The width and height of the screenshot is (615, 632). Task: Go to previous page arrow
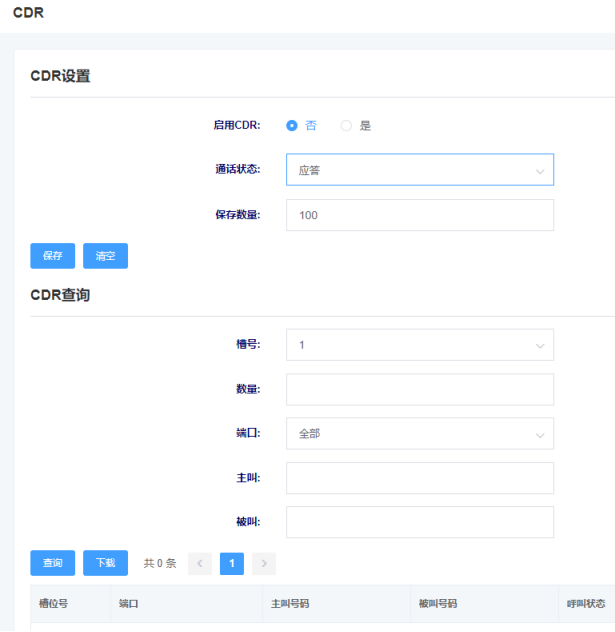click(200, 563)
